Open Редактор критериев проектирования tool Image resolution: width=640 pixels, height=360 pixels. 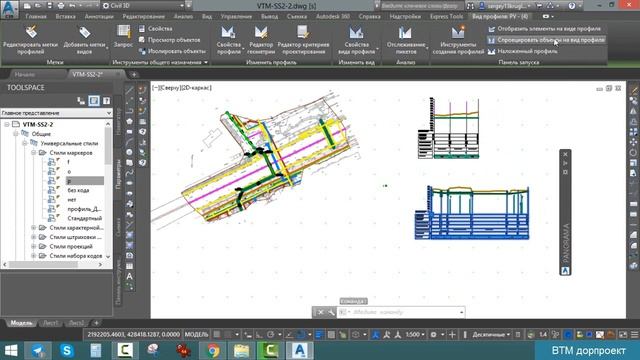pos(303,40)
